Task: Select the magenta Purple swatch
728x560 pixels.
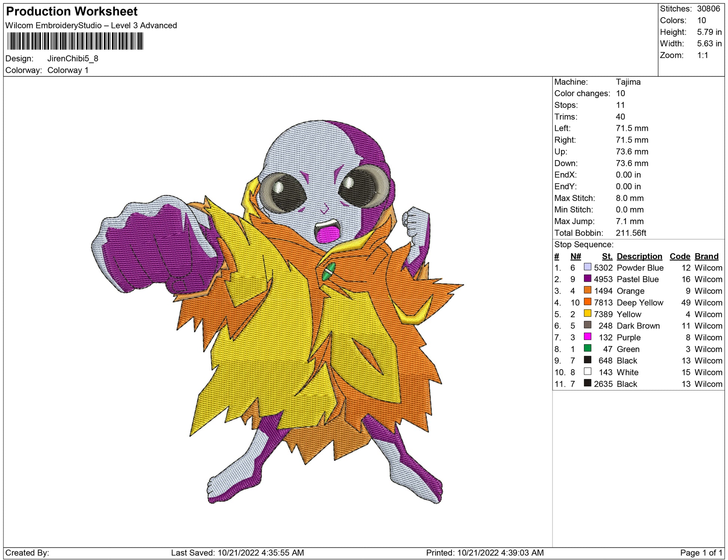Action: pyautogui.click(x=587, y=337)
